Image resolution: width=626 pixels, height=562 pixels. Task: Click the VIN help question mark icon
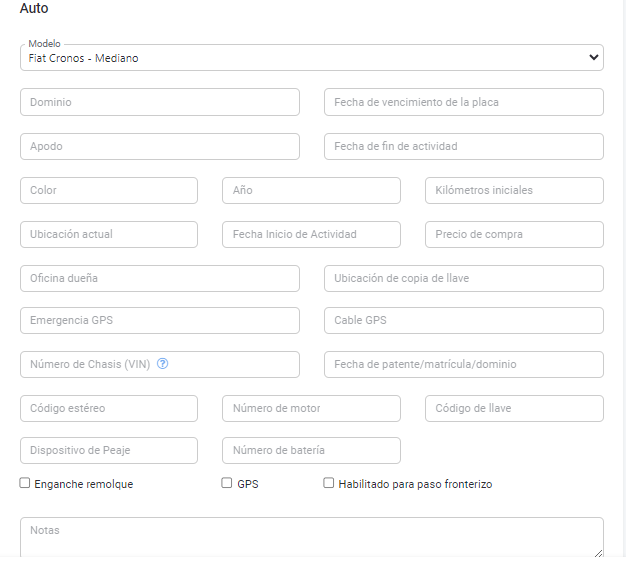163,364
